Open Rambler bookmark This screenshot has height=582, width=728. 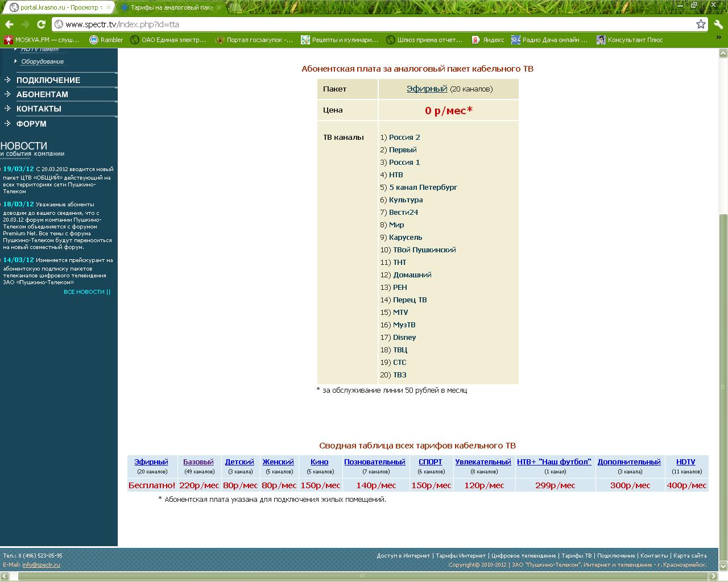pyautogui.click(x=106, y=40)
